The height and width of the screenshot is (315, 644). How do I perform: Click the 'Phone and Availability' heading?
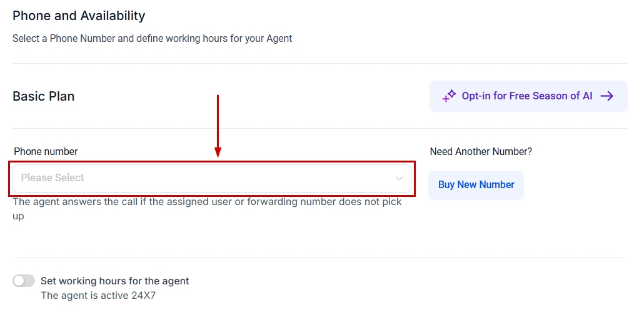tap(79, 16)
